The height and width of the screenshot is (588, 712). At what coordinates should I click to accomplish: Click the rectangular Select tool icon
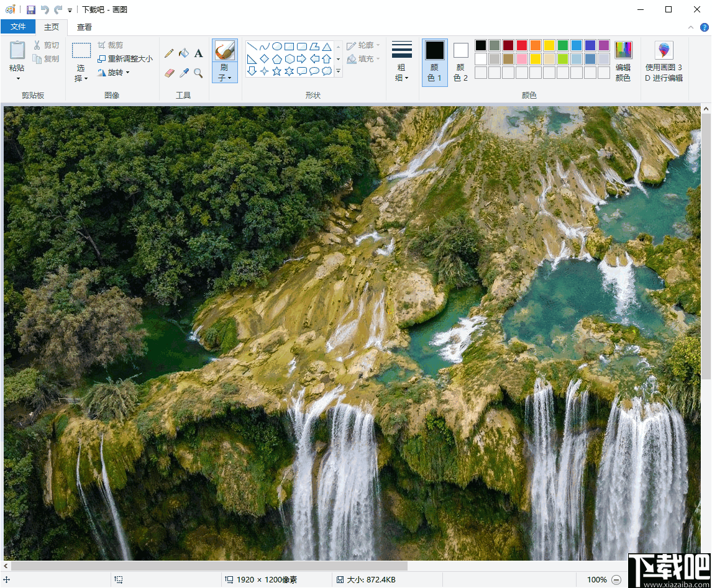81,50
